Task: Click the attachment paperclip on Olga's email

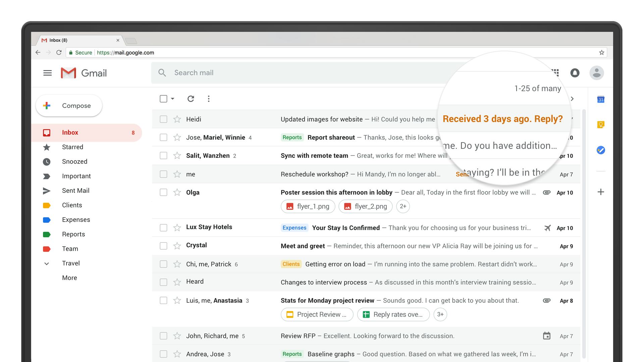Action: [547, 192]
